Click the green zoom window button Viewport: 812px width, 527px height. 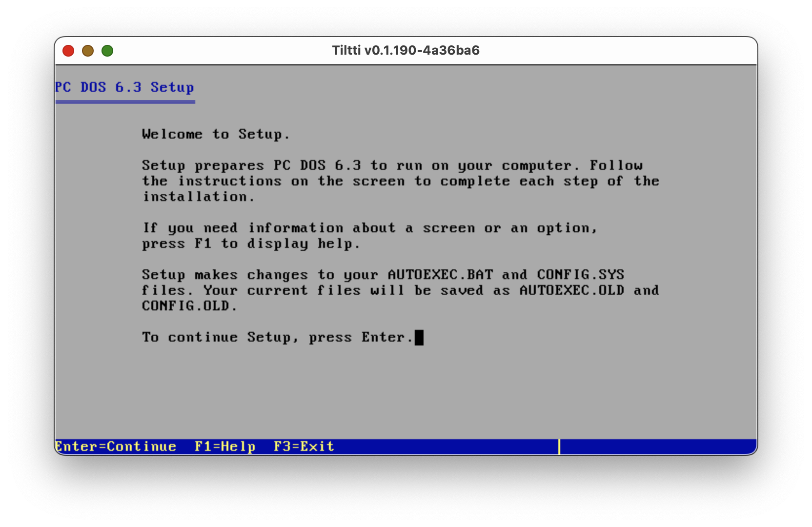coord(107,51)
